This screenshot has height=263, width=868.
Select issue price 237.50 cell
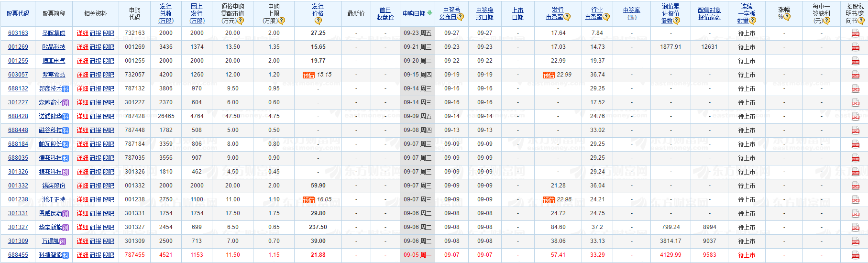pos(318,227)
